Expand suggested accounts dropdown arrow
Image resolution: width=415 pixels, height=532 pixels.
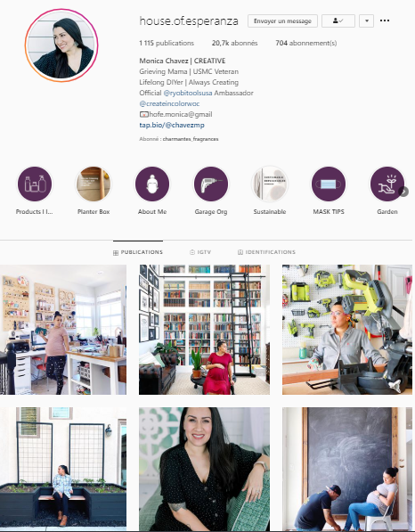coord(367,20)
